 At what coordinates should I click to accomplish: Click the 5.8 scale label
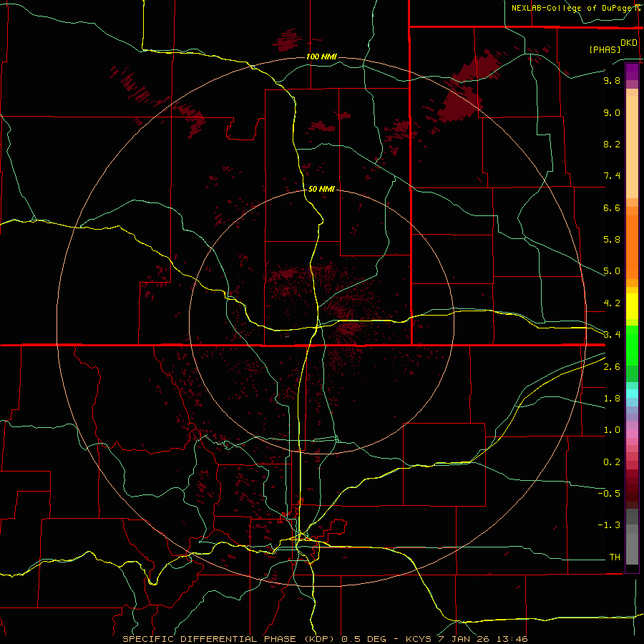tap(612, 240)
